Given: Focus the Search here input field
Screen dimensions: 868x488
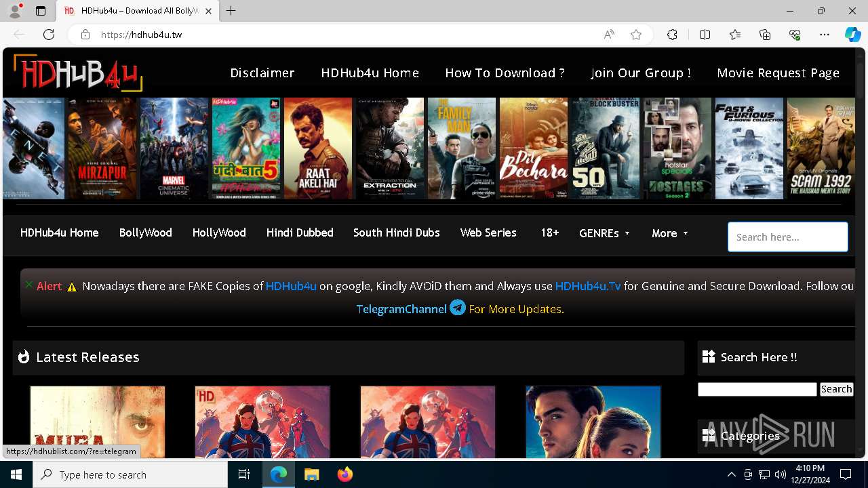Looking at the screenshot, I should (x=788, y=237).
